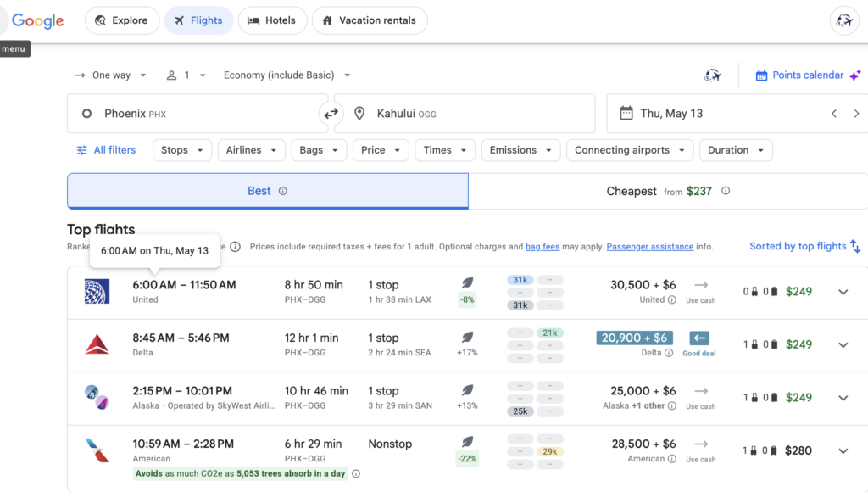868x492 pixels.
Task: Click the info icon beside Delta points
Action: [x=669, y=353]
